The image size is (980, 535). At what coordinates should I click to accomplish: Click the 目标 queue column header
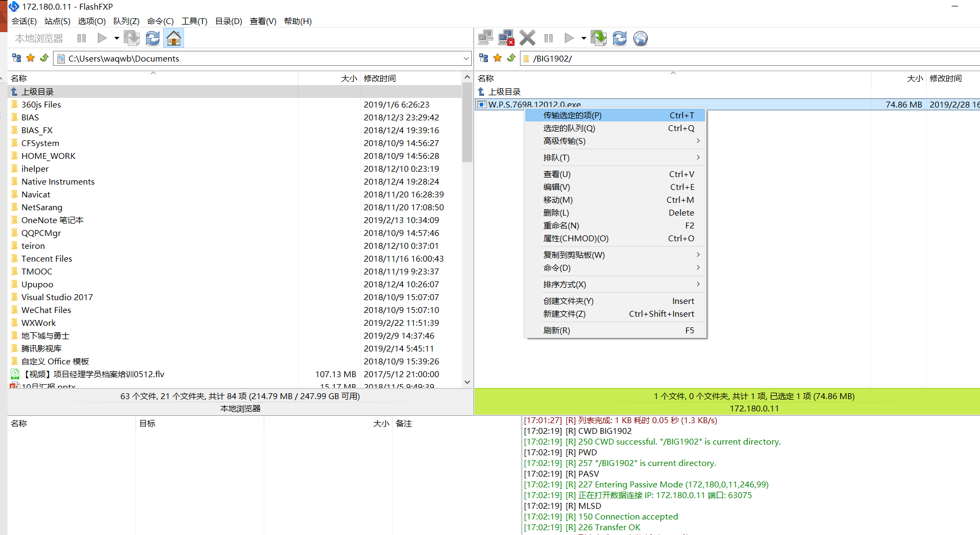pos(200,423)
